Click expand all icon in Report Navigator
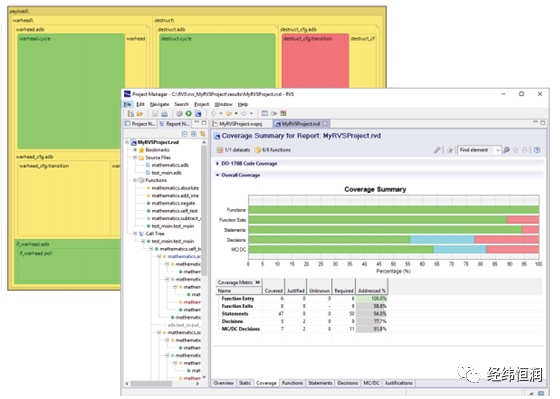The image size is (560, 399). (x=194, y=134)
